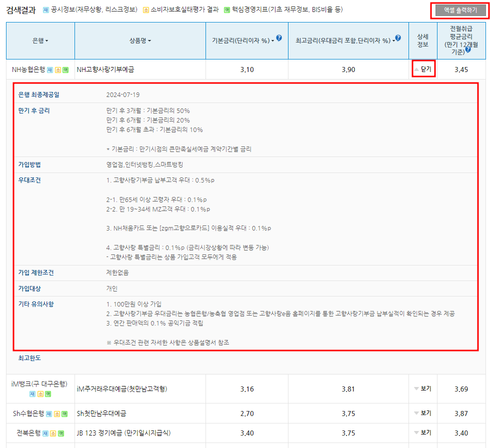The image size is (492, 448).
Task: Click the 소 badge beside iM뱅크
Action: click(x=39, y=394)
